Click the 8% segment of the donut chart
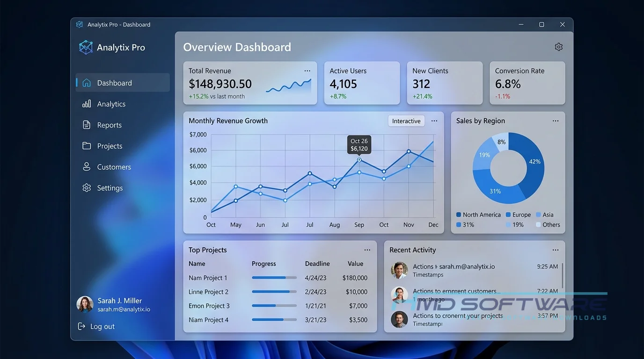 click(x=501, y=142)
